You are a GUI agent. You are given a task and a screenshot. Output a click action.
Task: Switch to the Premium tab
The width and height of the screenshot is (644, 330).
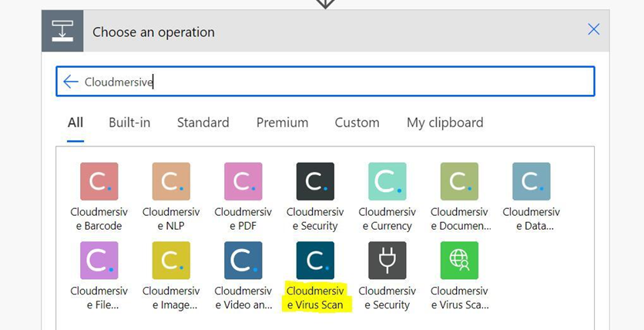(282, 123)
